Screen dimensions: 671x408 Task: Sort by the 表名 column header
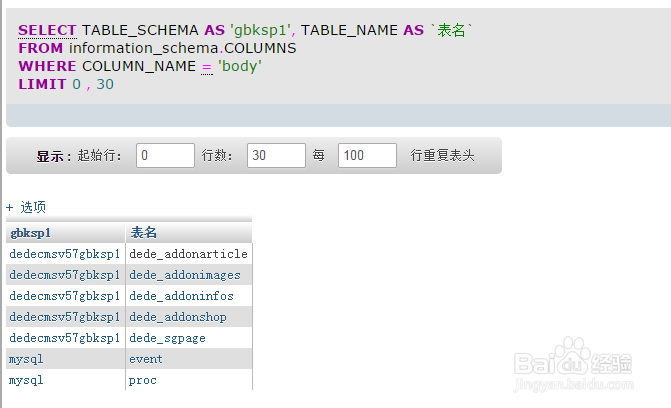144,232
